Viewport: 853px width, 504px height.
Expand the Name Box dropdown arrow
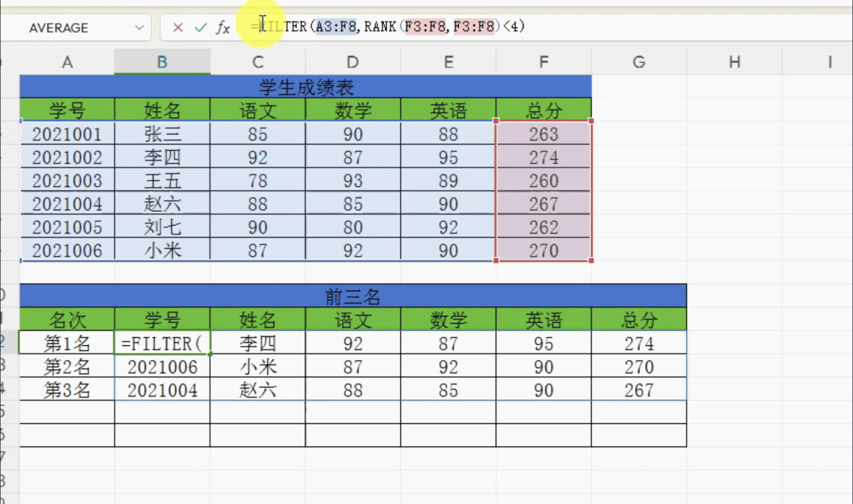(x=139, y=27)
